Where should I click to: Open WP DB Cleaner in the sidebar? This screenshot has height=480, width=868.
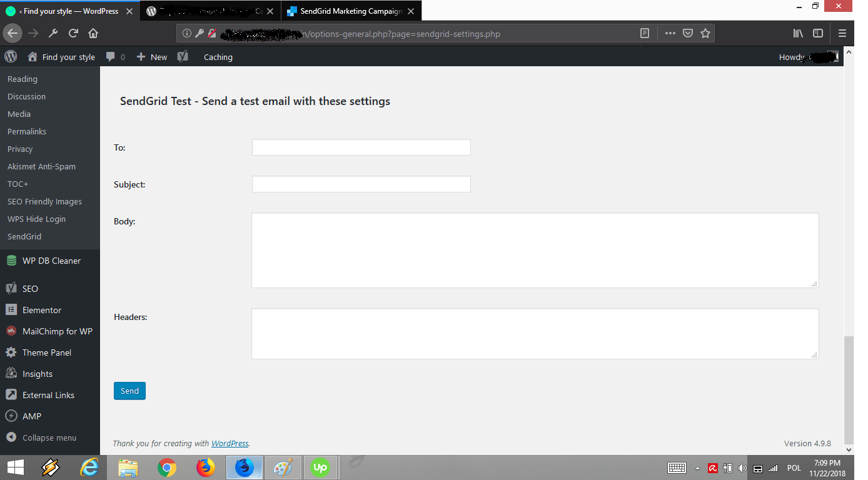(x=50, y=261)
